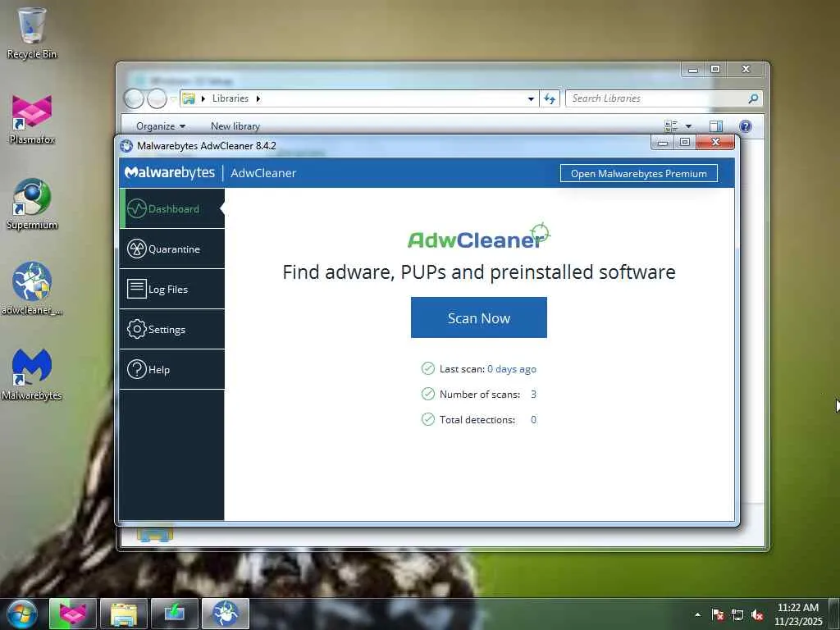Open Recycle Bin desktop icon
This screenshot has height=630, width=840.
[x=32, y=32]
